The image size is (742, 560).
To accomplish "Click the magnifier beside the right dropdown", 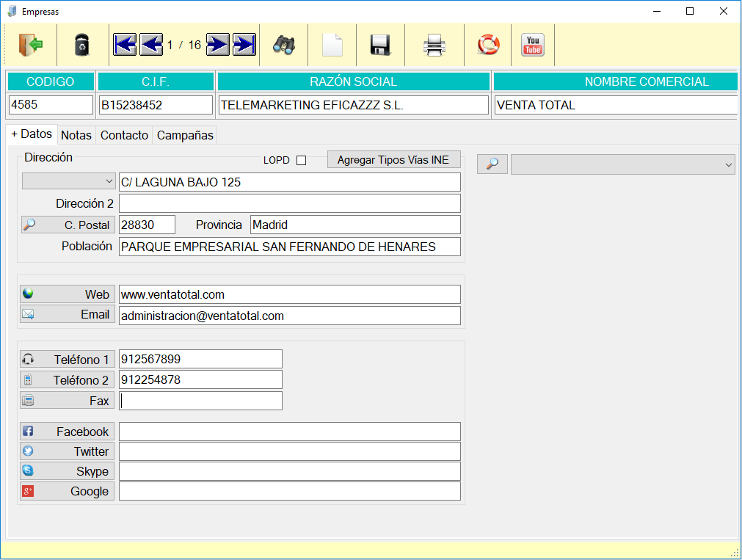I will tap(492, 164).
